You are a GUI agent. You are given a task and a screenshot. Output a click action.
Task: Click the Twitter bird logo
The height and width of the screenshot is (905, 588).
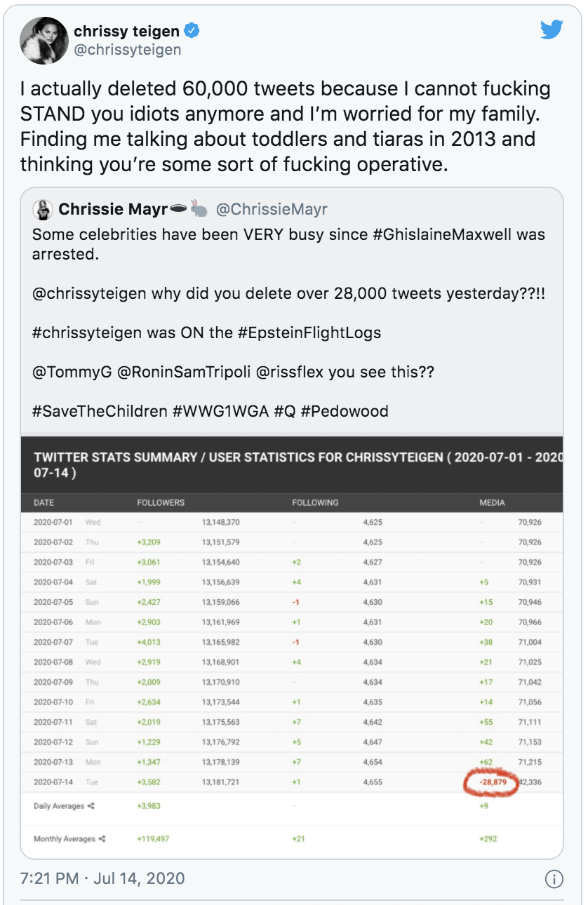click(552, 29)
